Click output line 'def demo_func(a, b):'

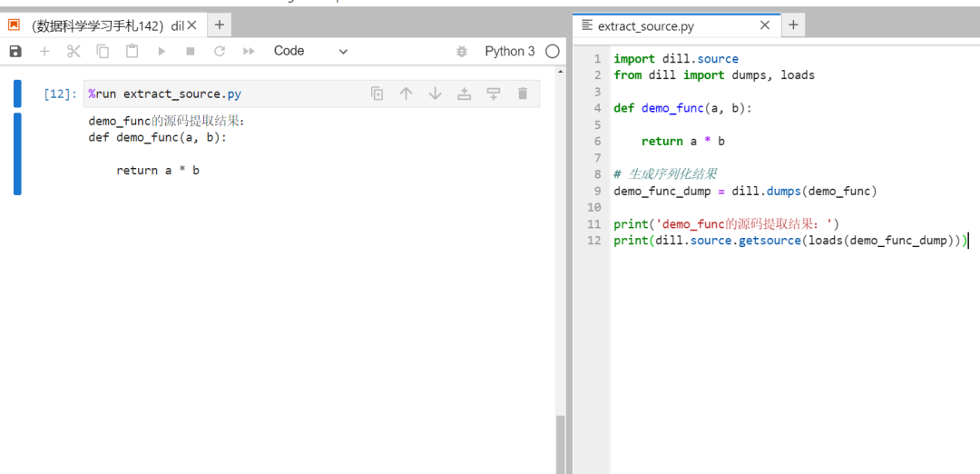158,138
